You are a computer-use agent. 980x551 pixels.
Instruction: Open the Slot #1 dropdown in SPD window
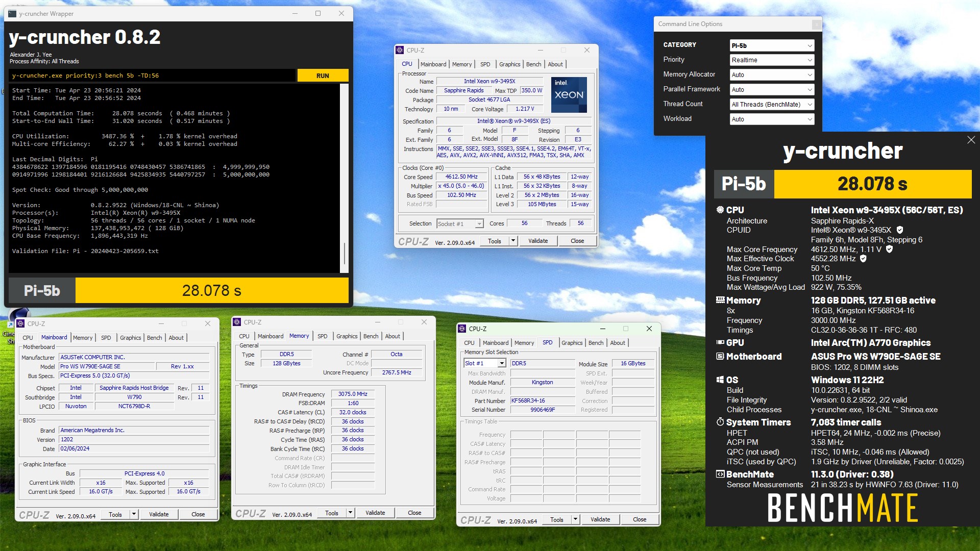[484, 363]
